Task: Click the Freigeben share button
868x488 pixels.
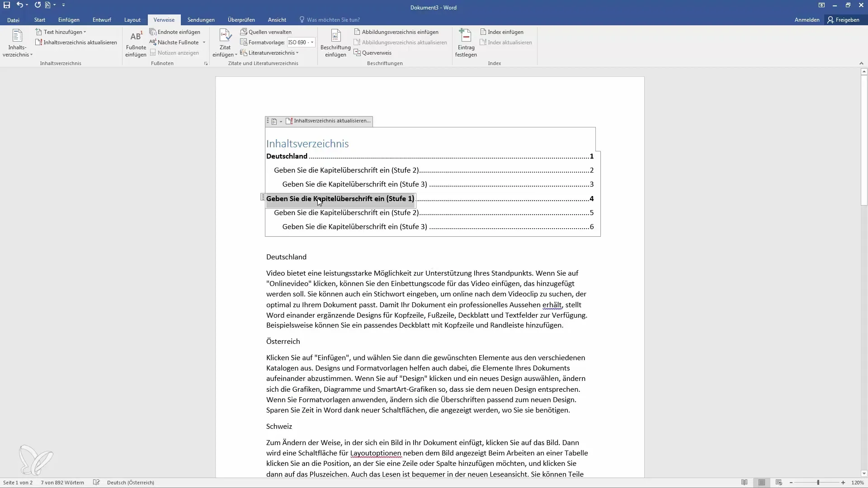Action: (844, 20)
